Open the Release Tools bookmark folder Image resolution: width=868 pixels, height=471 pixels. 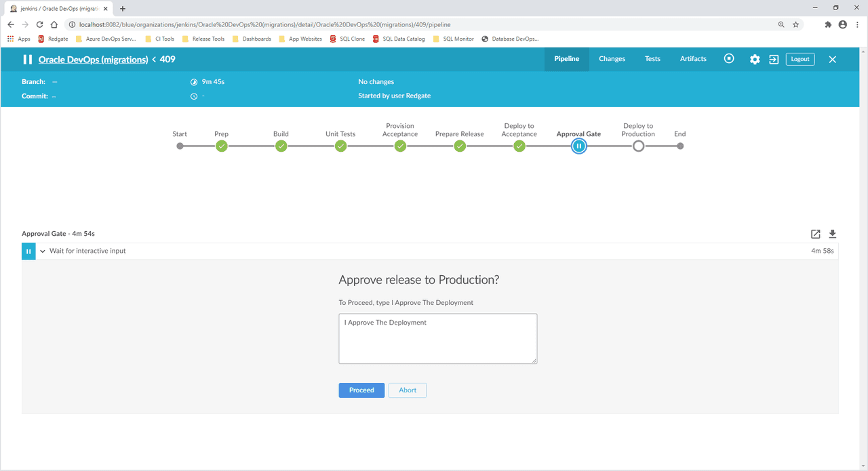[203, 39]
